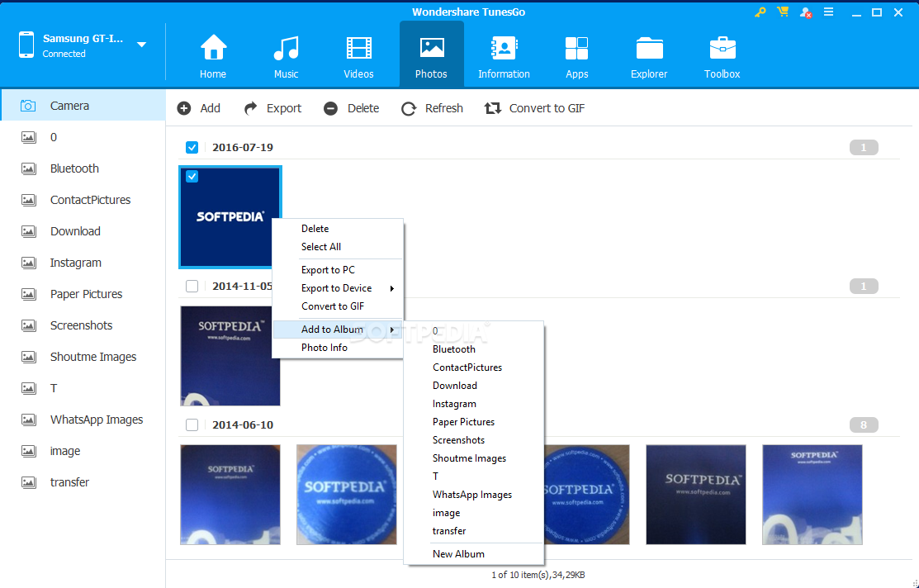Check the 2014-06-10 date group checkbox
This screenshot has width=919, height=588.
click(192, 424)
